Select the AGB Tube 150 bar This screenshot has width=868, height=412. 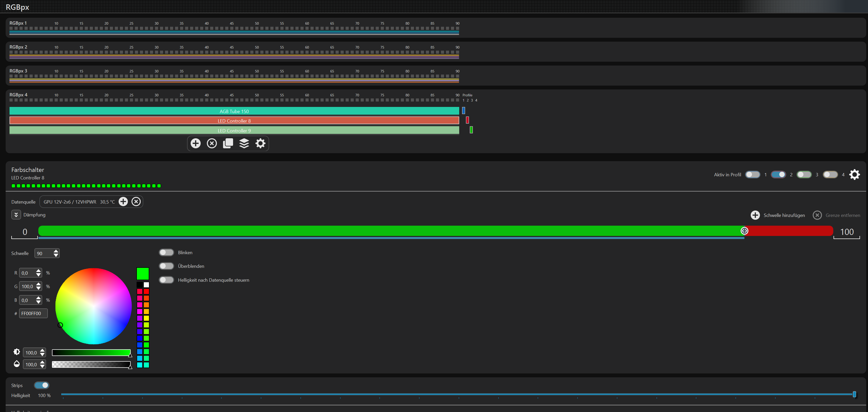pyautogui.click(x=234, y=111)
